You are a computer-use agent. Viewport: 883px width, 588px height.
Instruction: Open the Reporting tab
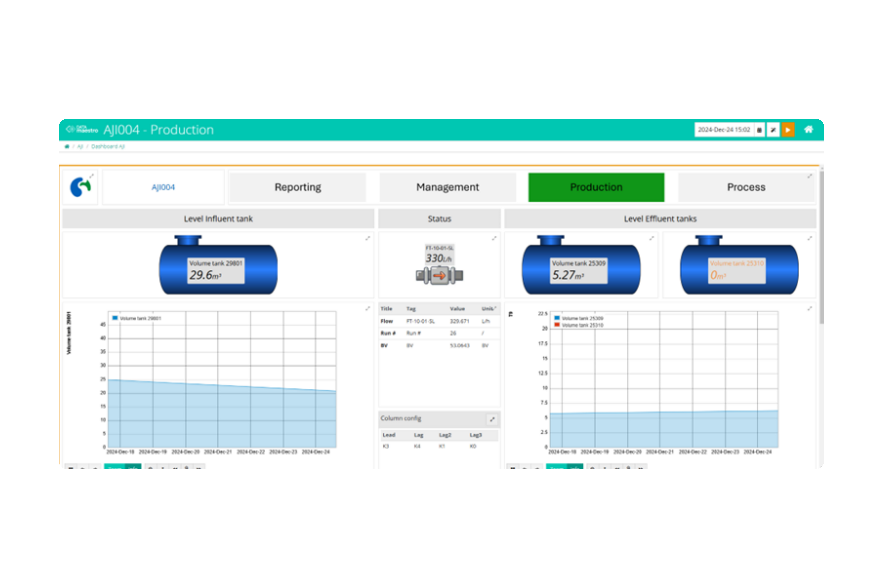click(298, 187)
